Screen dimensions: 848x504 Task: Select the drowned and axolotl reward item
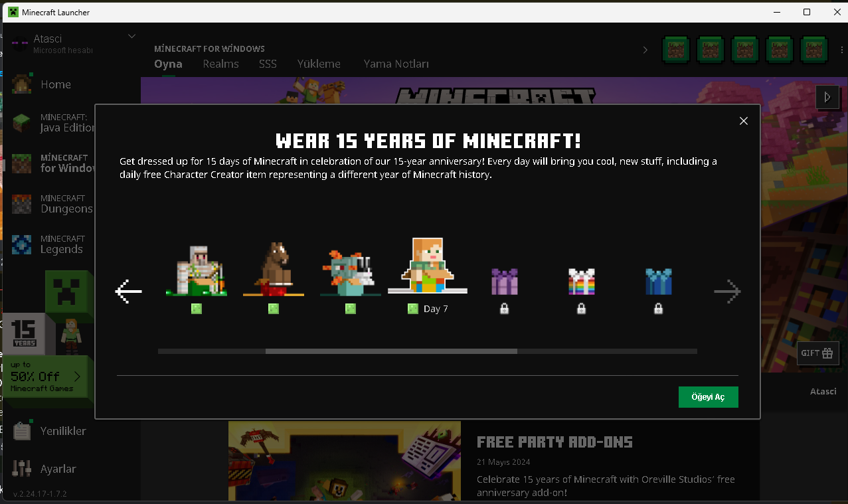point(351,272)
